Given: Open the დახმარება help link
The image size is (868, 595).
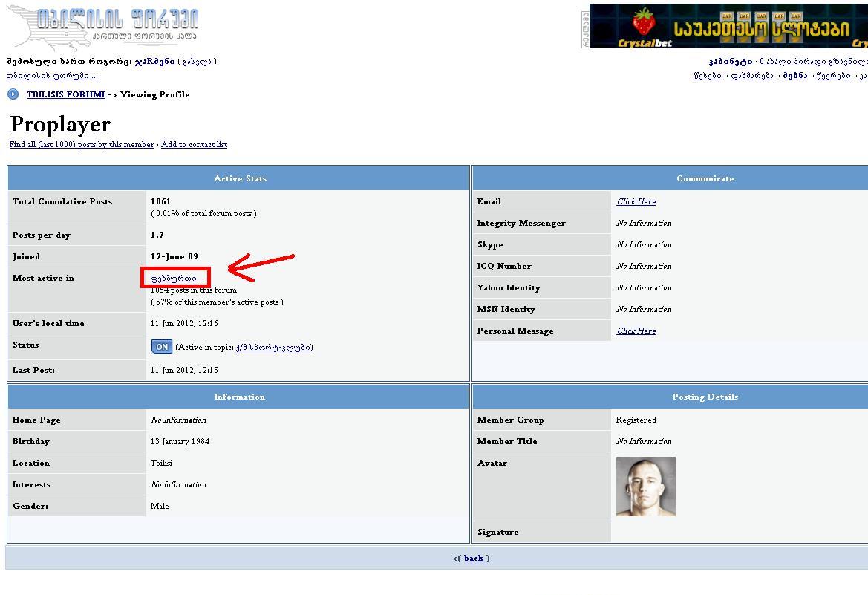Looking at the screenshot, I should pos(751,75).
